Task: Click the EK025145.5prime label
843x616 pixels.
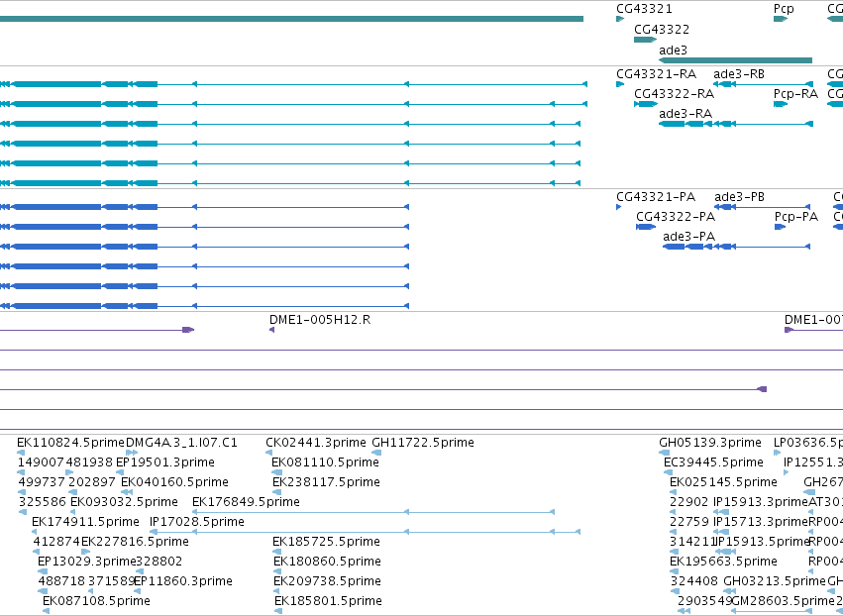Action: point(724,482)
